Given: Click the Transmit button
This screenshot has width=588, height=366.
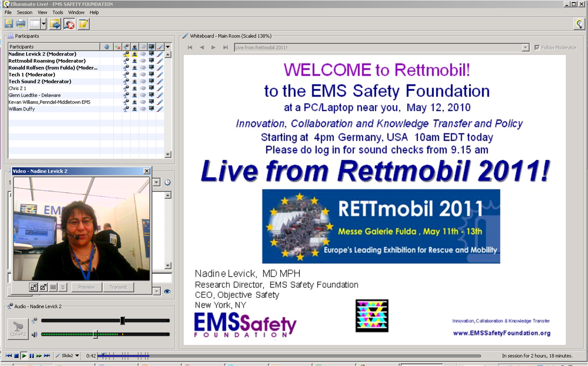Looking at the screenshot, I should (118, 287).
